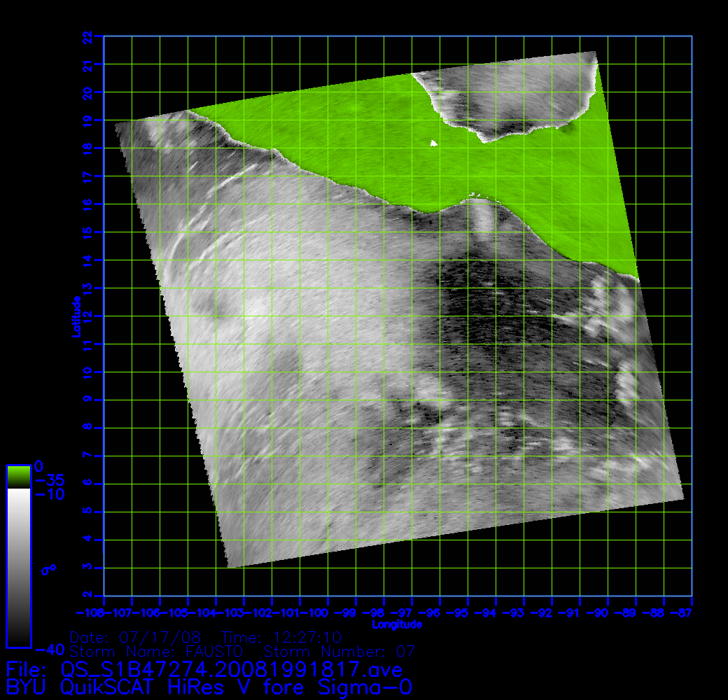The image size is (728, 700).
Task: Click the 0 label atop the color bar
Action: (39, 466)
